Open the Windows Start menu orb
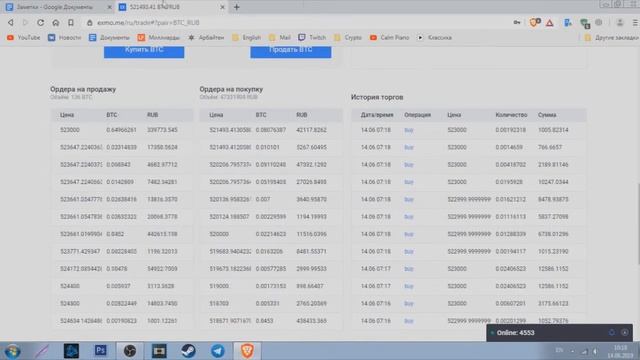 (x=12, y=351)
